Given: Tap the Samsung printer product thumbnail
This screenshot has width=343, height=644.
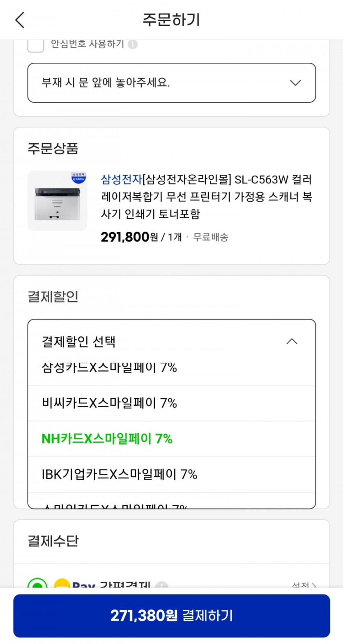Looking at the screenshot, I should (x=58, y=201).
